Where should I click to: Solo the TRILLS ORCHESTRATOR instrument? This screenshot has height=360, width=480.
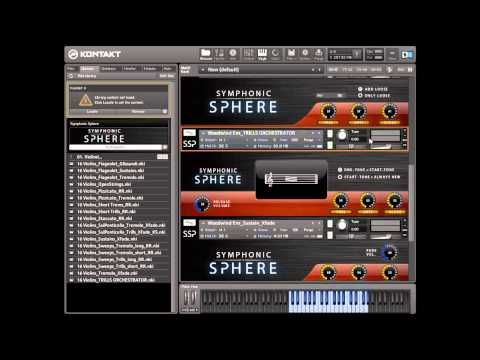click(330, 134)
